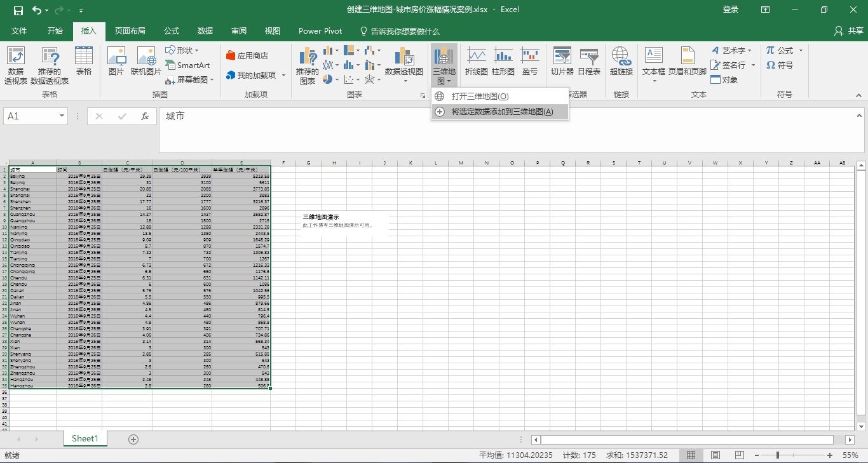This screenshot has height=463, width=868.
Task: Add a new sheet with plus icon
Action: 133,439
